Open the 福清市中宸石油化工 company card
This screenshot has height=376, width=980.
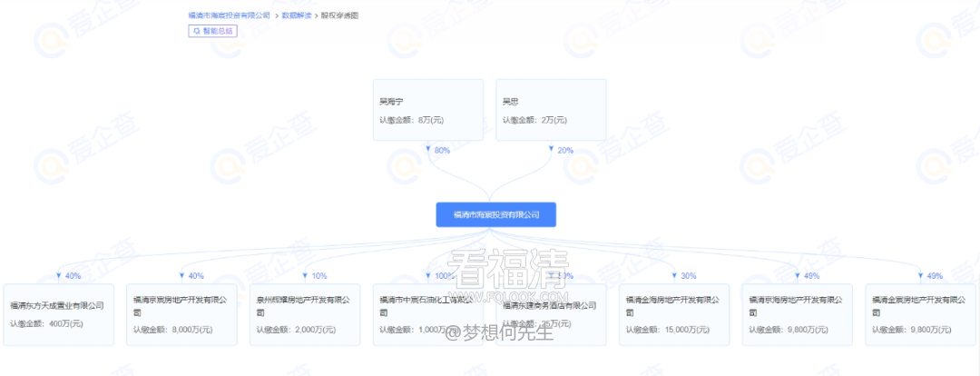pyautogui.click(x=428, y=314)
